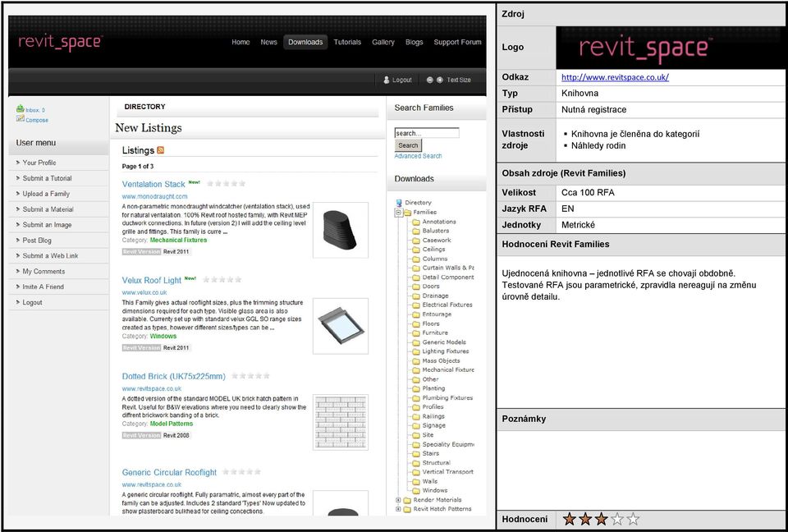Click the Balusters folder icon
This screenshot has height=532, width=788.
(415, 231)
